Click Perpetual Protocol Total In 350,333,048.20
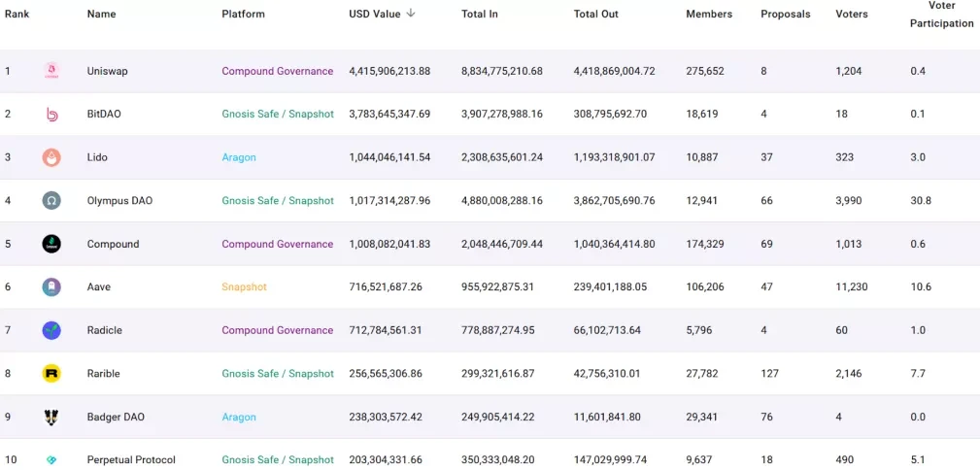980x470 pixels. [498, 460]
